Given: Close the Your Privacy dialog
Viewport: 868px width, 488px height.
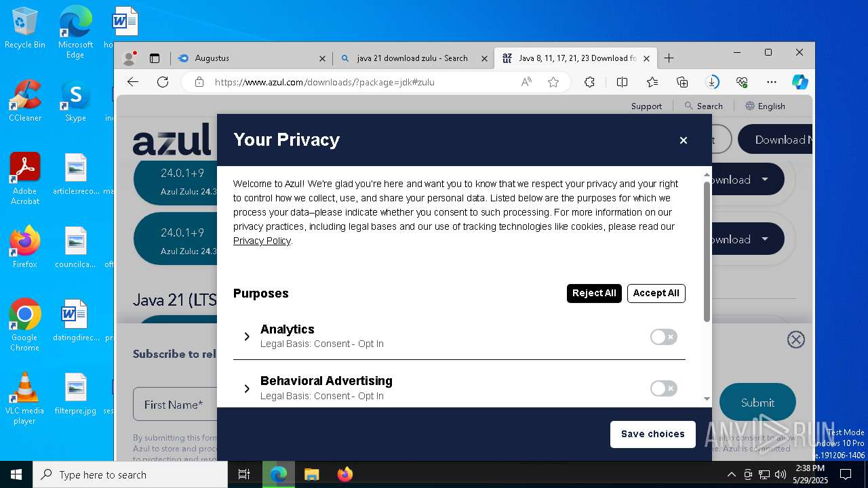Looking at the screenshot, I should tap(684, 140).
